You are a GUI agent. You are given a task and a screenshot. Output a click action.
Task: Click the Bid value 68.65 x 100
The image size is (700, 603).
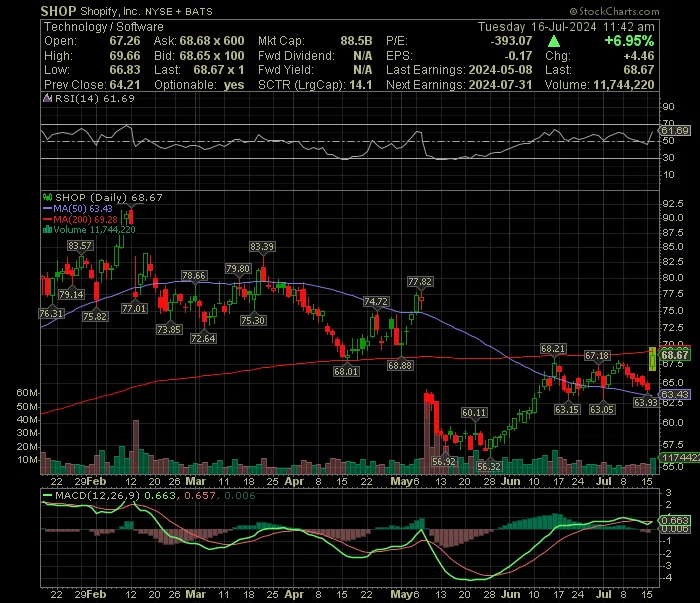click(212, 56)
